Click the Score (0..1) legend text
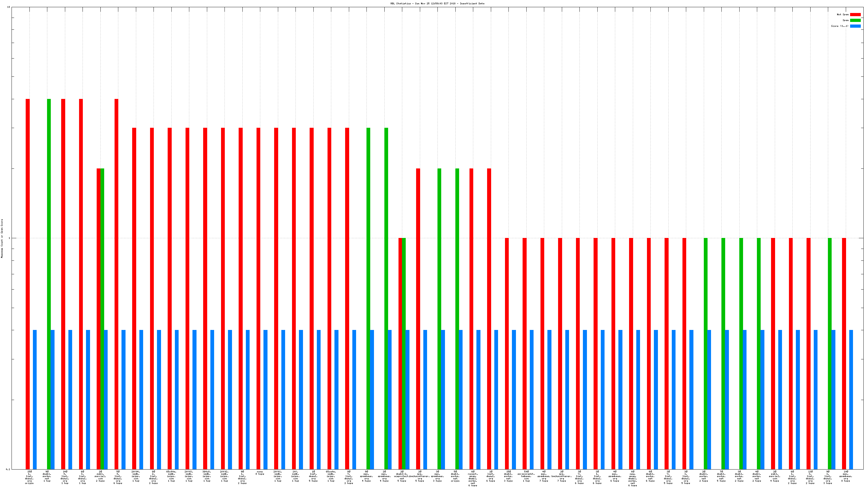 (x=839, y=26)
